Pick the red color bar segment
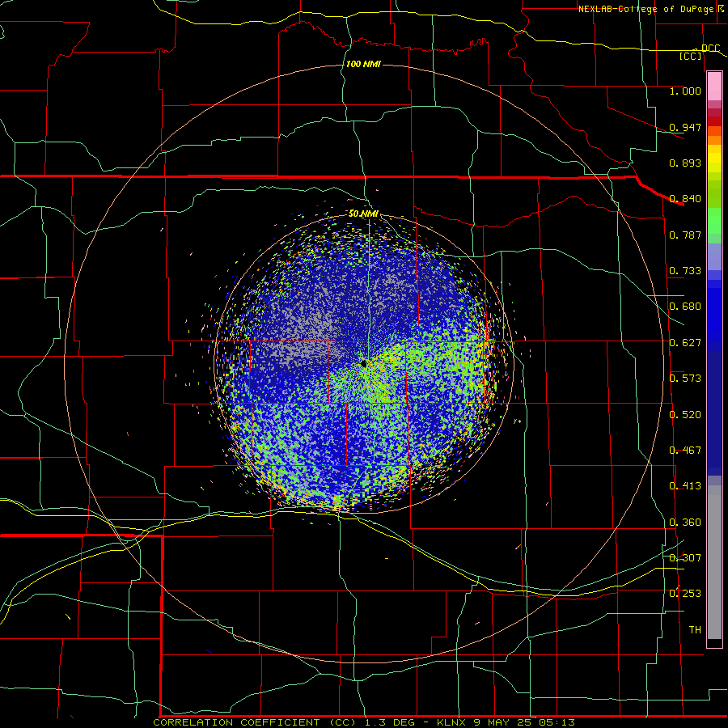The image size is (728, 728). point(714,121)
